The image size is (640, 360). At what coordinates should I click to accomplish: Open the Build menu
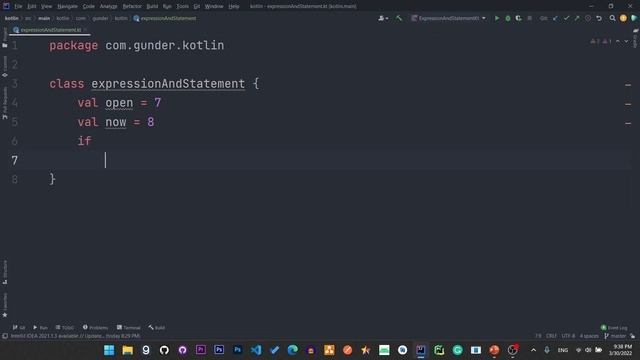coord(152,7)
